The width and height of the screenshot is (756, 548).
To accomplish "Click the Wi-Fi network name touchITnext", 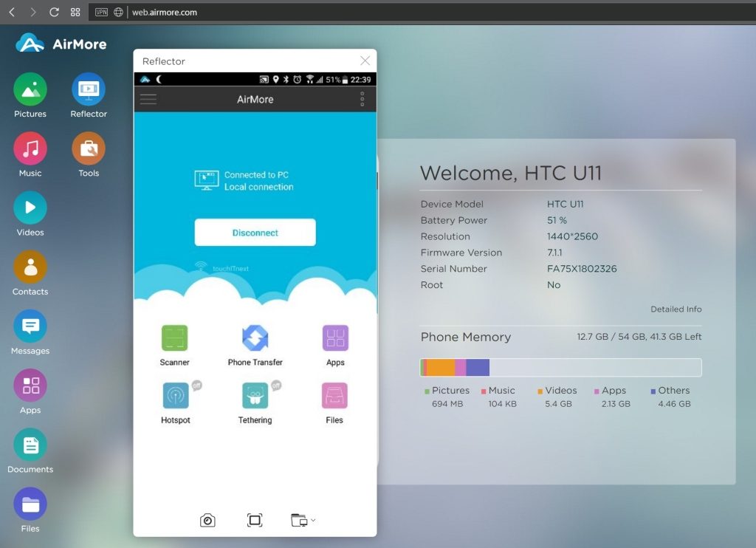I will click(x=230, y=269).
